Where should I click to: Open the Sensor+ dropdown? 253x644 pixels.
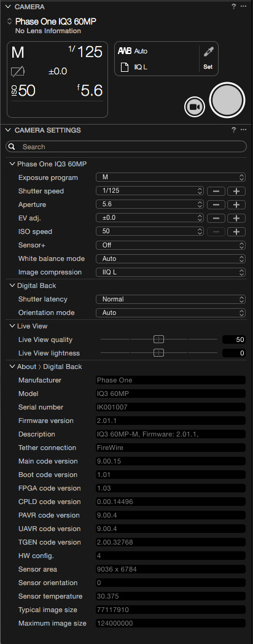[171, 245]
